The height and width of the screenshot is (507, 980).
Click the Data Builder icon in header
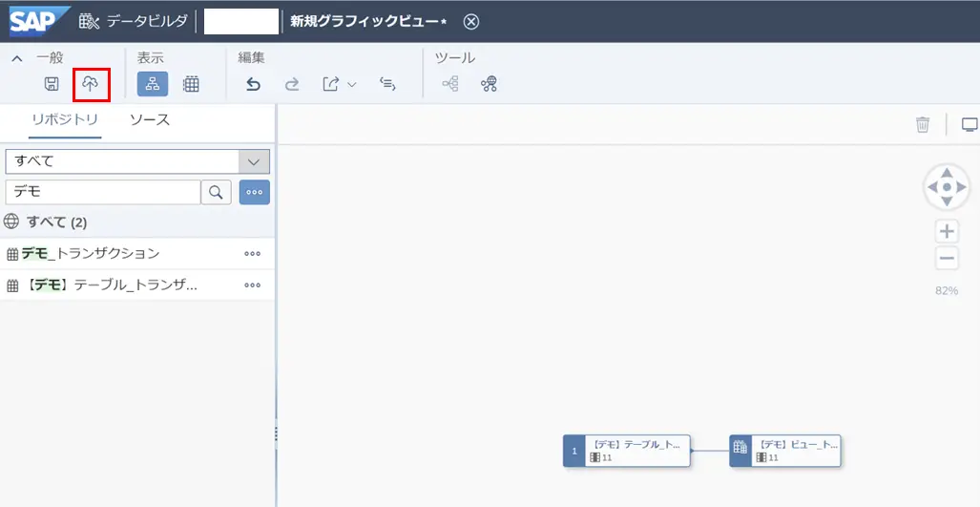tap(90, 21)
